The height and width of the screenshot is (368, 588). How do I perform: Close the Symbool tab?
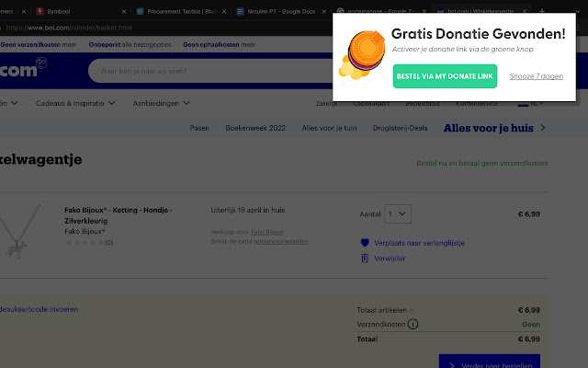tap(124, 12)
